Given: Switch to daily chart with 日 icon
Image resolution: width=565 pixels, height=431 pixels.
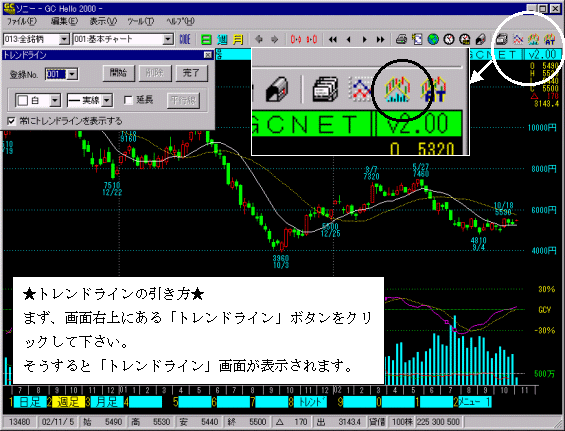Looking at the screenshot, I should 206,39.
